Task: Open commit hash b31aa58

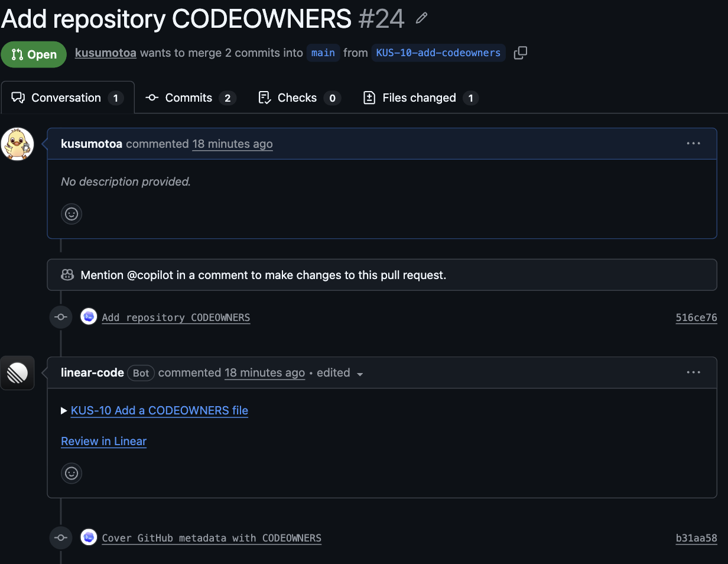Action: pos(697,538)
